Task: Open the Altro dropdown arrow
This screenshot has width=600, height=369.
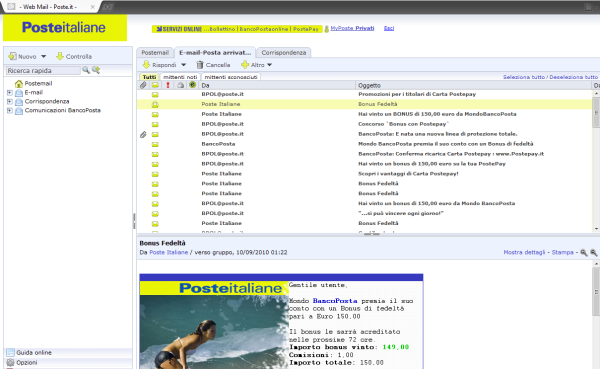Action: pos(270,65)
